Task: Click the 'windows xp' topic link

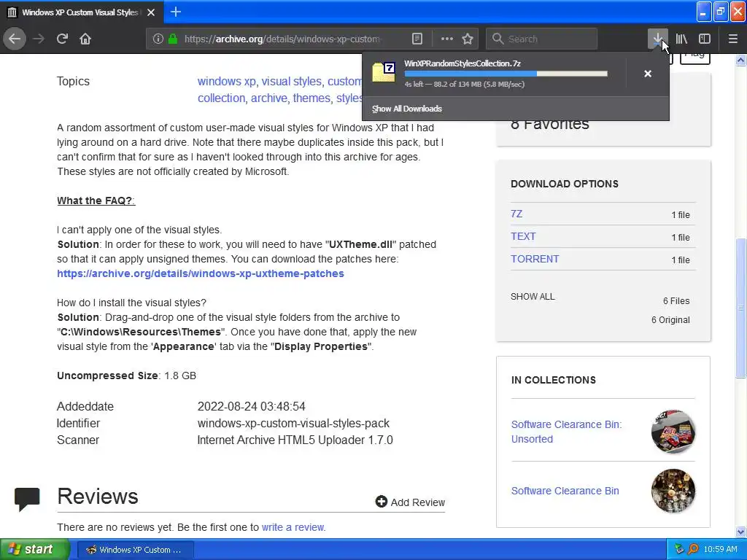Action: point(227,82)
